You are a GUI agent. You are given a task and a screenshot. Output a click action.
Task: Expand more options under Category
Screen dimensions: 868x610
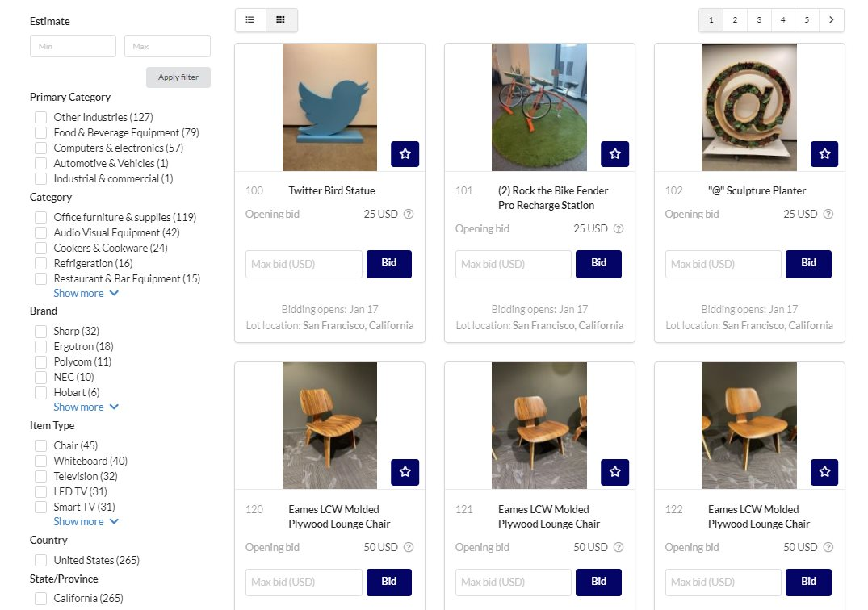pyautogui.click(x=86, y=294)
